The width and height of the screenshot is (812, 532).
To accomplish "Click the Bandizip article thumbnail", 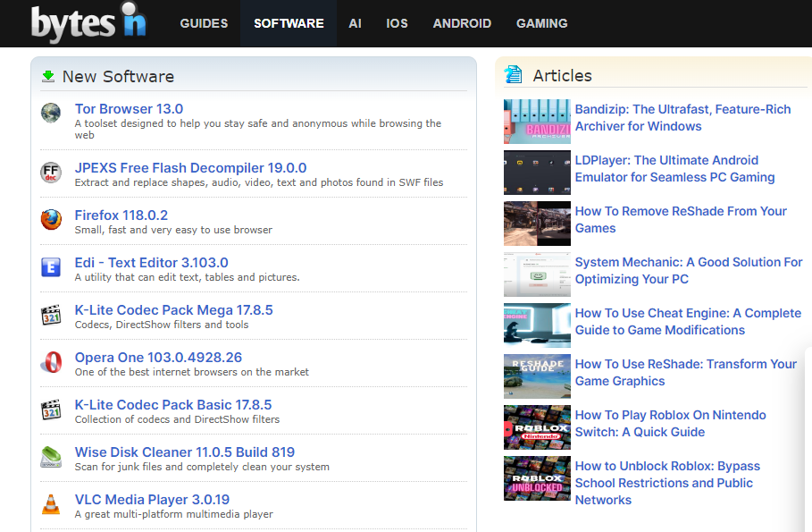I will (x=537, y=122).
